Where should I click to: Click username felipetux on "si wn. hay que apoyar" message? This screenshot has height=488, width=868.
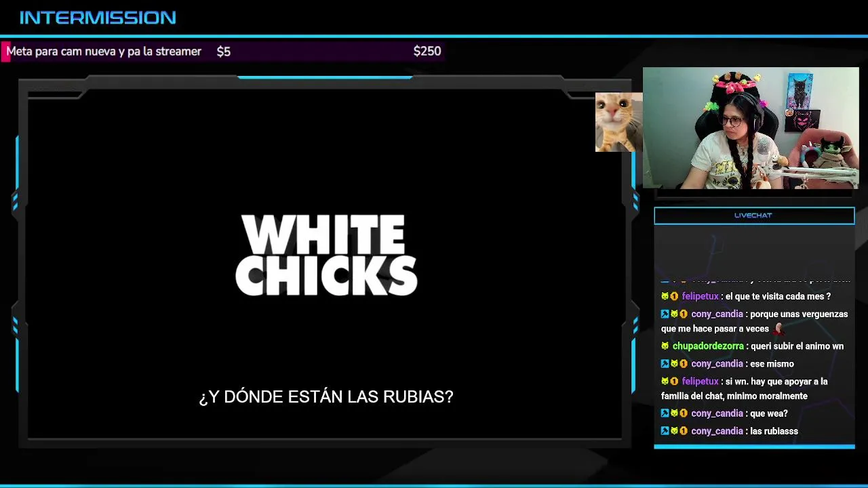pos(700,381)
